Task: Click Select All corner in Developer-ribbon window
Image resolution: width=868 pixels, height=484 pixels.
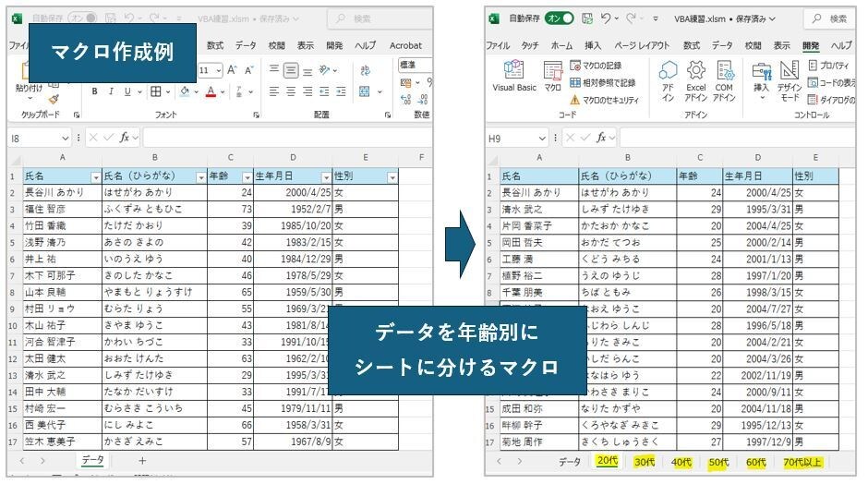Action: pyautogui.click(x=492, y=161)
